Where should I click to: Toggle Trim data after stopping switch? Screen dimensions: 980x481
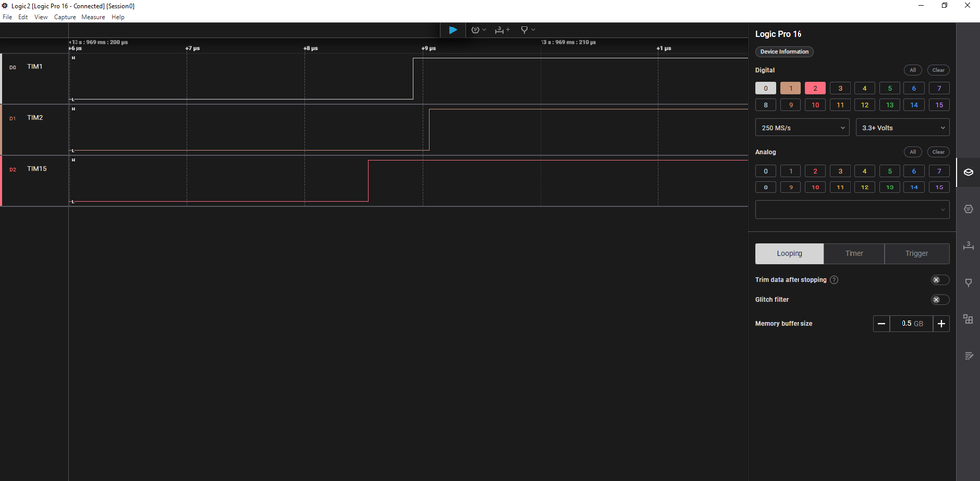[x=940, y=280]
